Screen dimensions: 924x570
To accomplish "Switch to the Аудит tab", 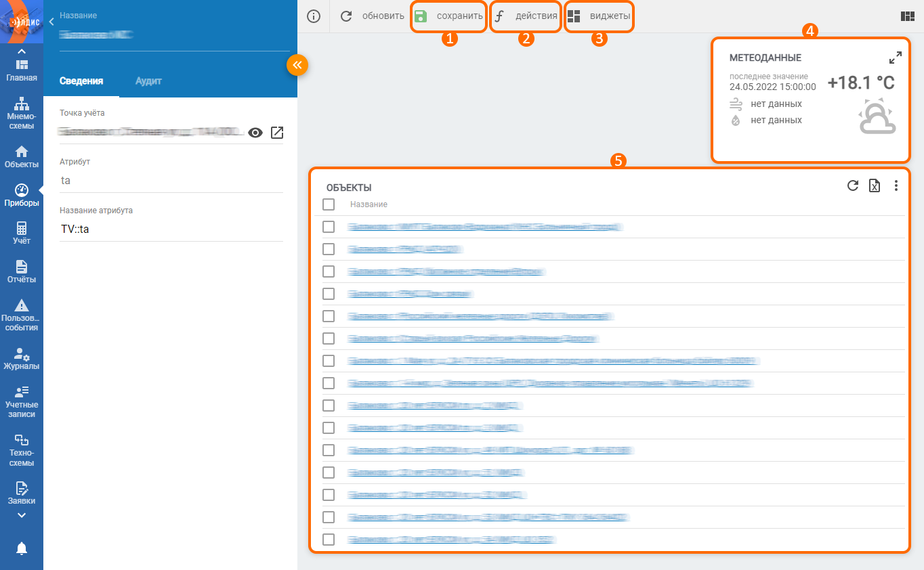I will pos(148,81).
